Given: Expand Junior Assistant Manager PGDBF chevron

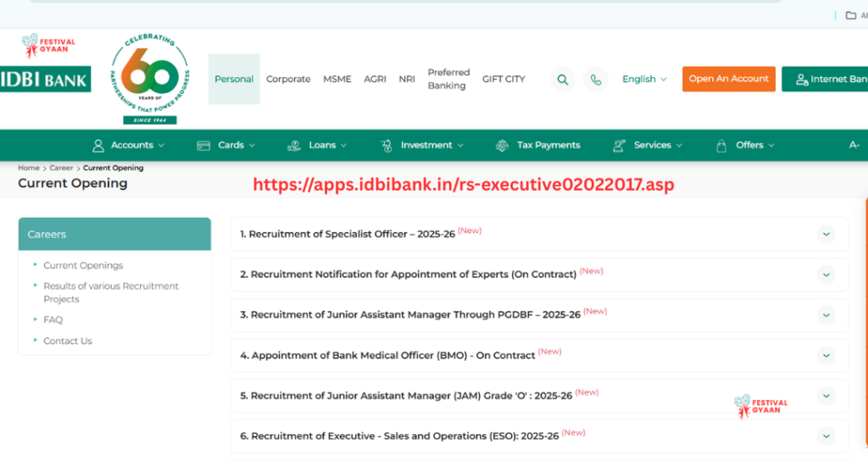Looking at the screenshot, I should point(826,315).
